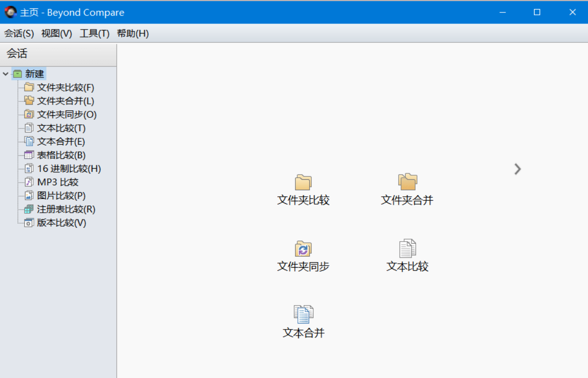The image size is (588, 378).
Task: Maximize the Beyond Compare window
Action: click(537, 12)
